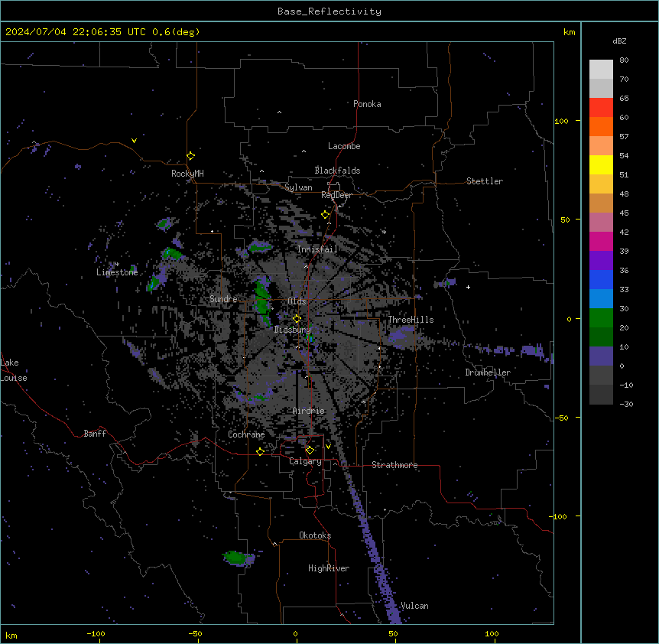Select the Calgary label
Image resolution: width=659 pixels, height=644 pixels.
click(x=305, y=461)
